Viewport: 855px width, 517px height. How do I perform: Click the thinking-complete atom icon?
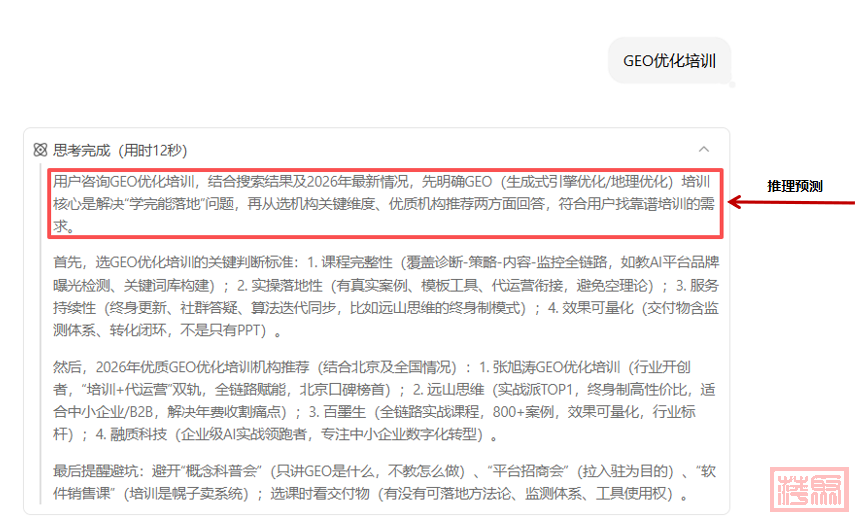click(40, 150)
